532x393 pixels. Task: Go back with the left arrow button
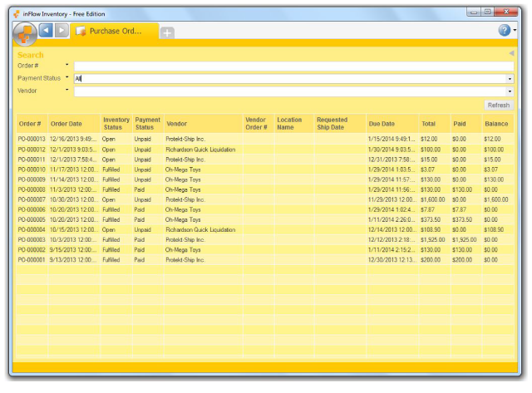[46, 31]
